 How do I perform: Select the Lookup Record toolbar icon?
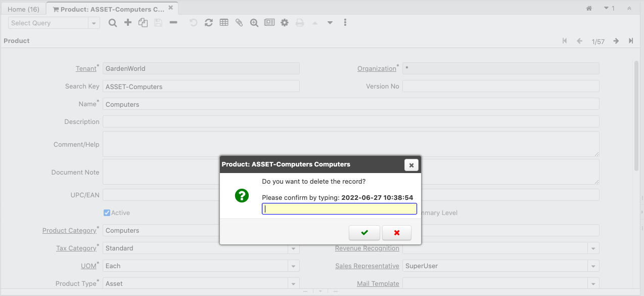(x=112, y=22)
